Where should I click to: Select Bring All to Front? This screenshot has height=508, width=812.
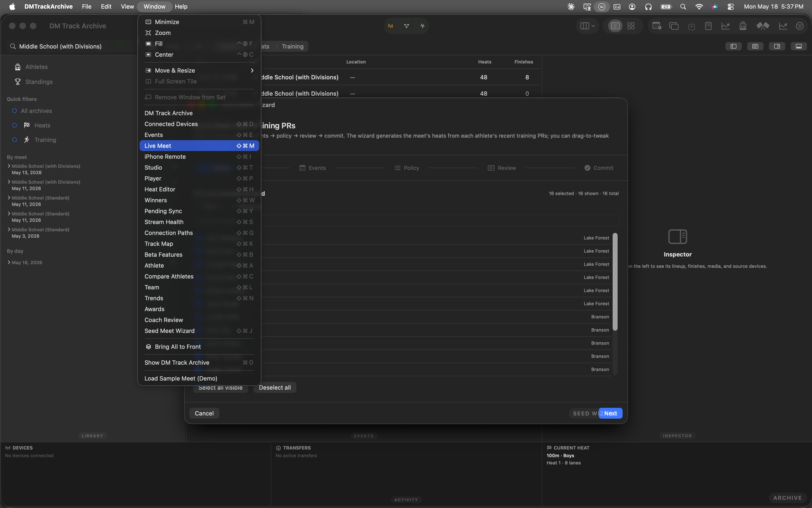point(199,347)
